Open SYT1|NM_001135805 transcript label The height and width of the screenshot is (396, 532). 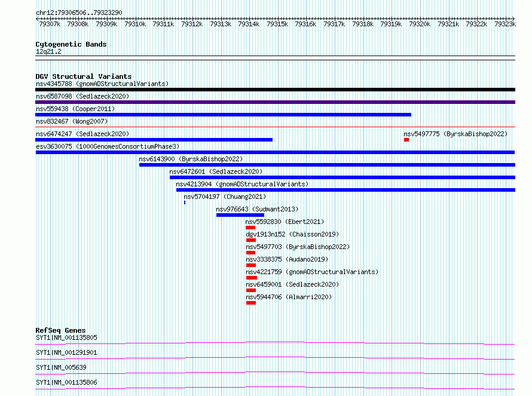click(x=66, y=337)
